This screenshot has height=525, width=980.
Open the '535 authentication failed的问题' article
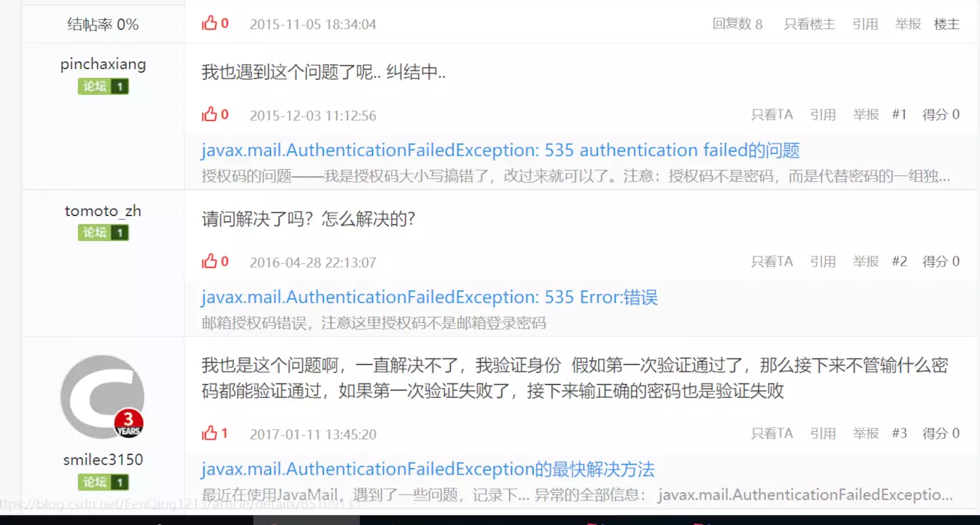501,150
